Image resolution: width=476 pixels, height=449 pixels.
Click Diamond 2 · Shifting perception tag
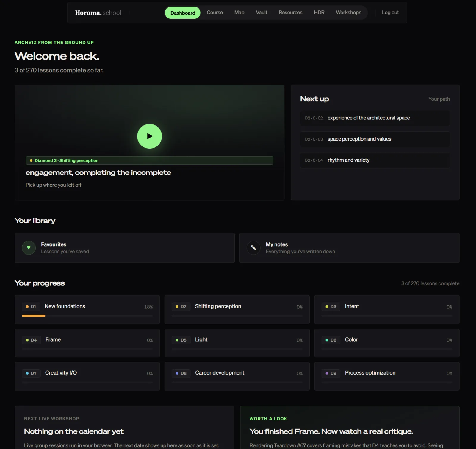tap(149, 160)
